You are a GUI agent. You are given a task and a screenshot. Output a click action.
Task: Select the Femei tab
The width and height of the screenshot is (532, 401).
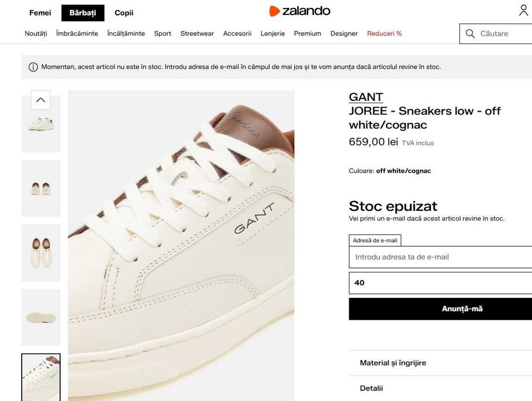40,13
